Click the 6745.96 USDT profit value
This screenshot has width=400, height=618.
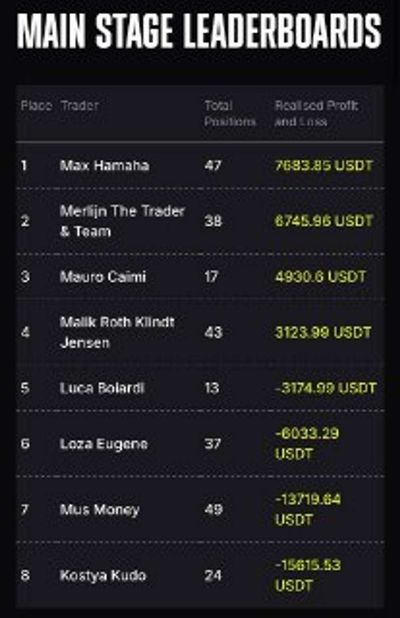pos(324,221)
